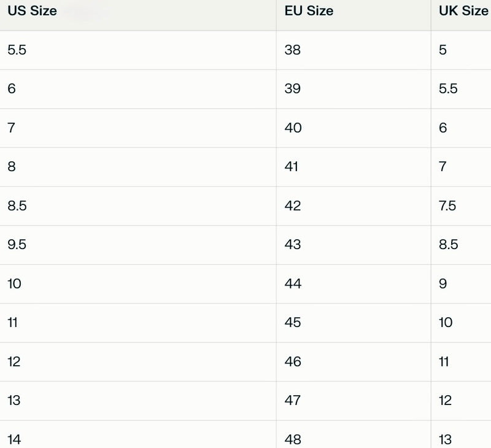
Task: Click the EU Size column header
Action: (309, 11)
